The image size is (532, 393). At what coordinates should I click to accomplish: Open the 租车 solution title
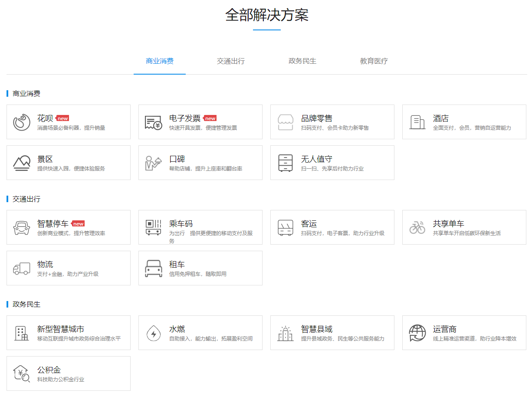coord(177,265)
